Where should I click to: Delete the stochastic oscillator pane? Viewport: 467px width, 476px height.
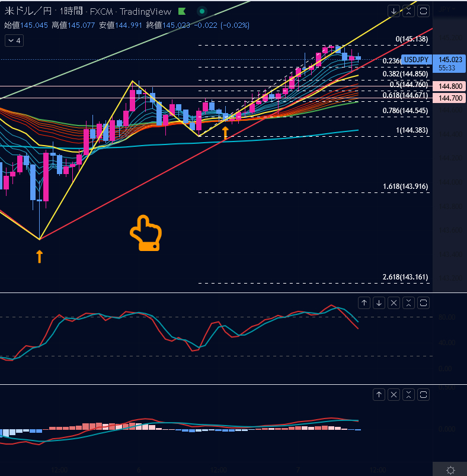394,303
